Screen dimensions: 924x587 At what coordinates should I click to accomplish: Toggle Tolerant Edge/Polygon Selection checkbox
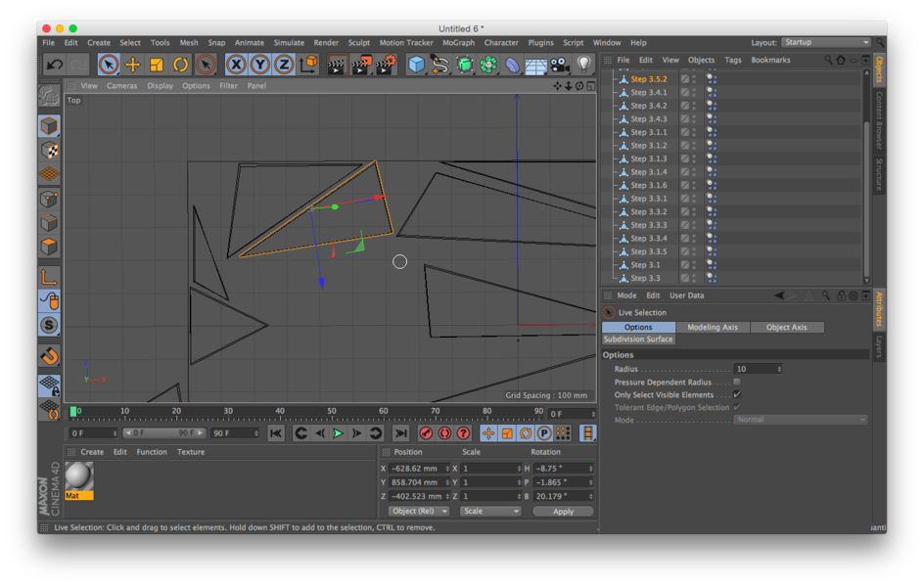737,407
